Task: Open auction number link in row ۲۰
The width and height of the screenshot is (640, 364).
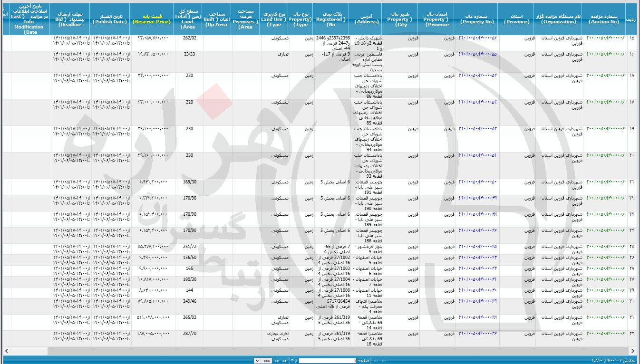Action: pos(606,155)
